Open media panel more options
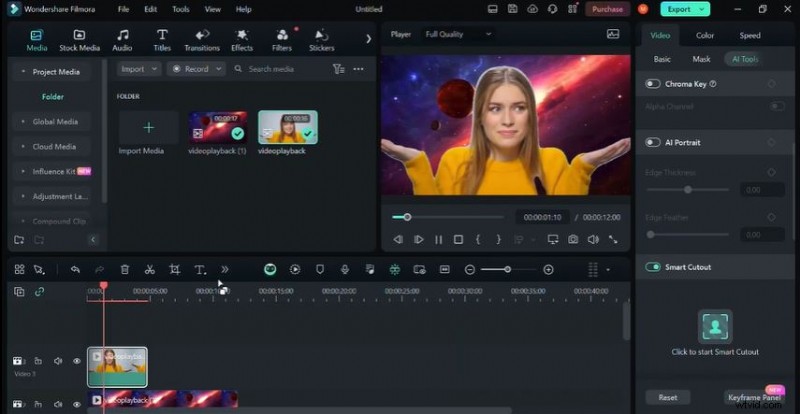The image size is (800, 414). (358, 69)
